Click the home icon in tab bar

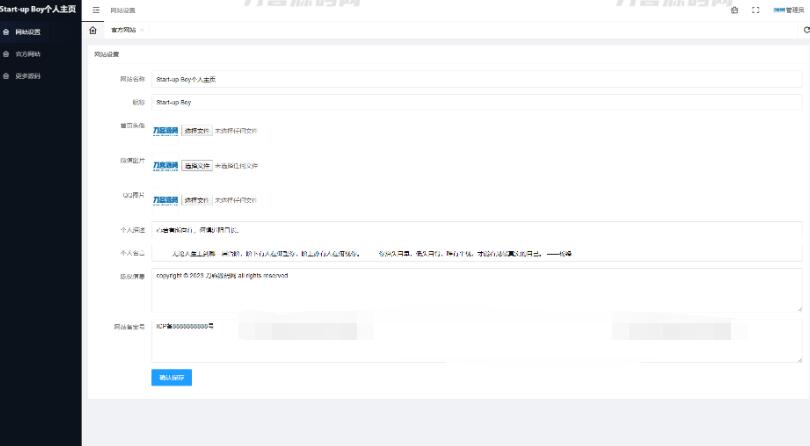pyautogui.click(x=93, y=30)
